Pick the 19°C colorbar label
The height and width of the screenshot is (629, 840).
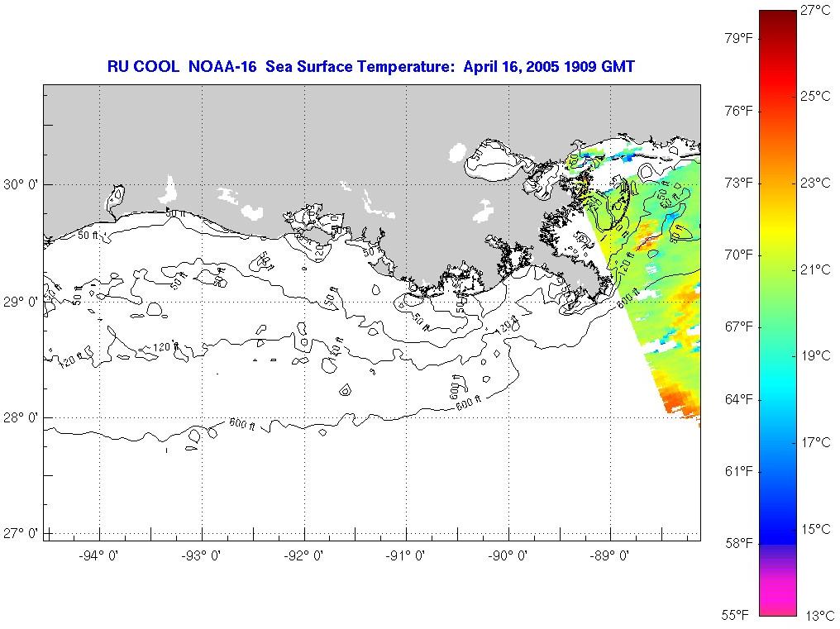[815, 356]
